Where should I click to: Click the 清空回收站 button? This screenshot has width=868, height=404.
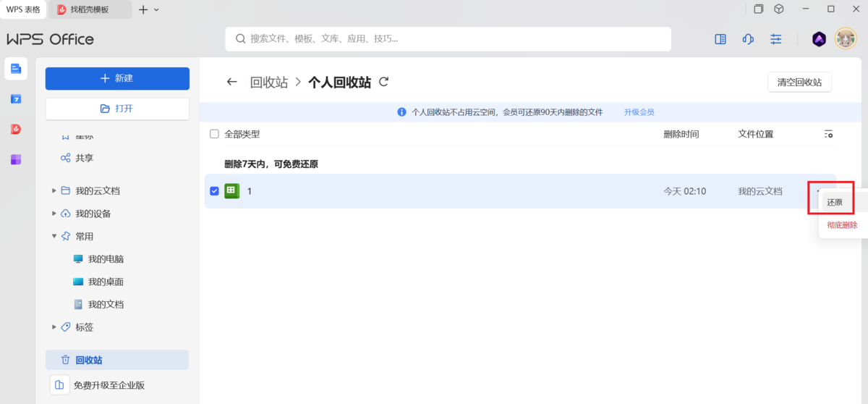tap(799, 82)
